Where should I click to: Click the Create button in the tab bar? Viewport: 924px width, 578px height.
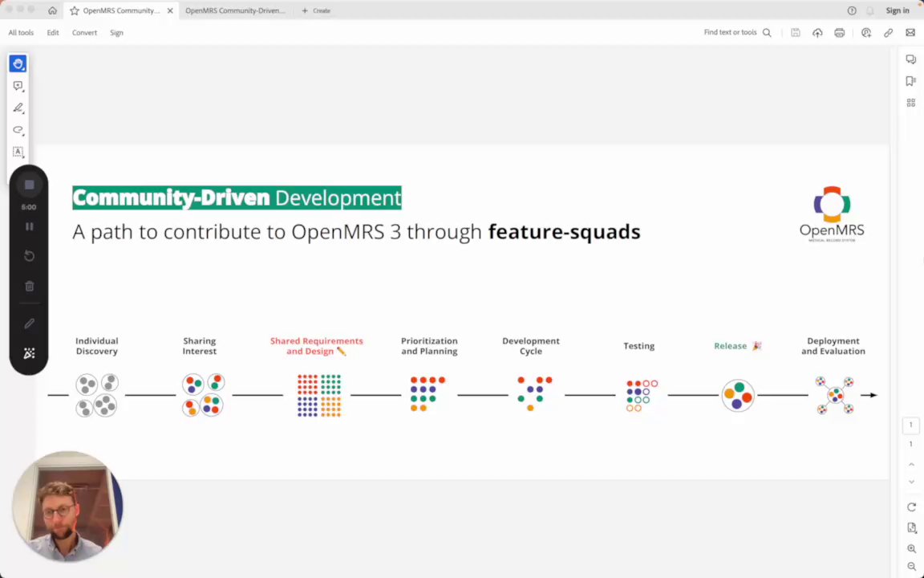(x=316, y=10)
